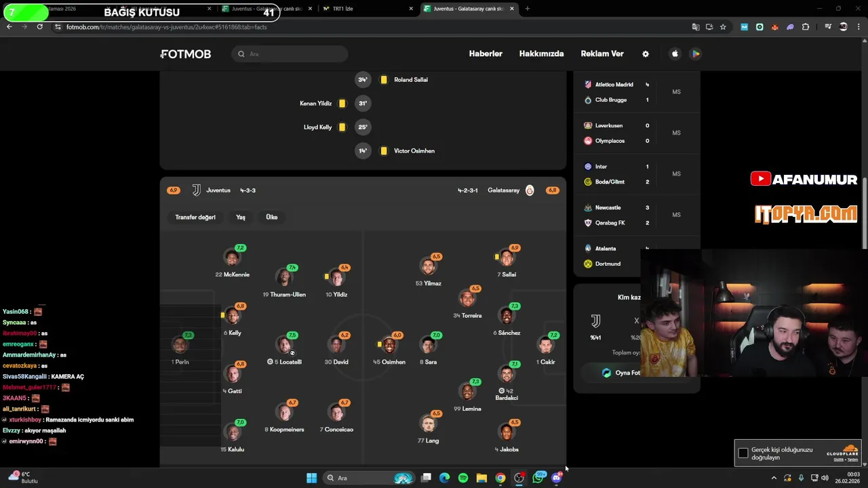Open Yildiz's photo in the lineup
Viewport: 868px width, 488px height.
pyautogui.click(x=336, y=277)
